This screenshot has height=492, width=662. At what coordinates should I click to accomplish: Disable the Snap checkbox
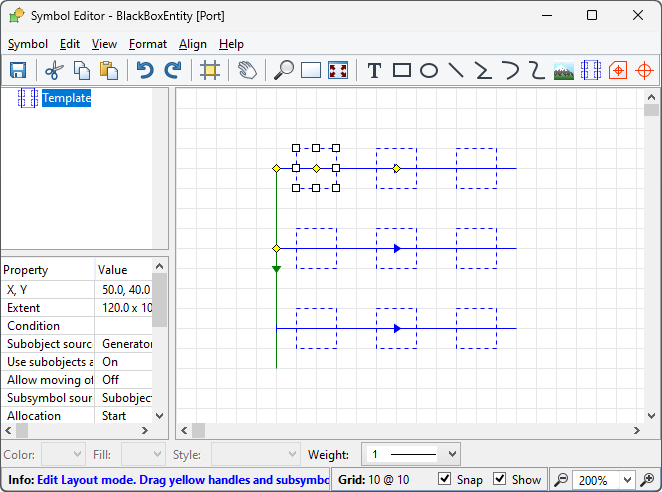(x=445, y=480)
